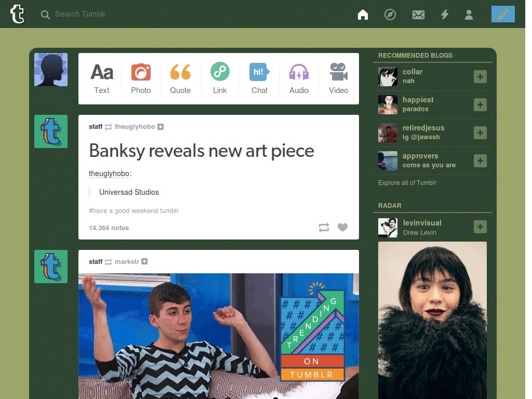532x399 pixels.
Task: Click staff name on the Banksy post
Action: pyautogui.click(x=96, y=127)
